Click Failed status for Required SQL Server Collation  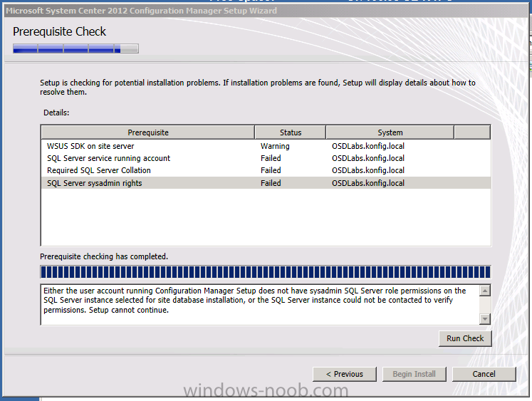point(271,170)
